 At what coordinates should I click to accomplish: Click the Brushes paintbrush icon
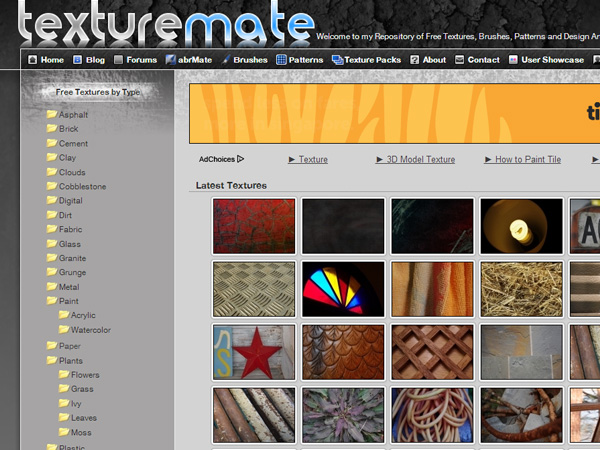click(x=226, y=60)
